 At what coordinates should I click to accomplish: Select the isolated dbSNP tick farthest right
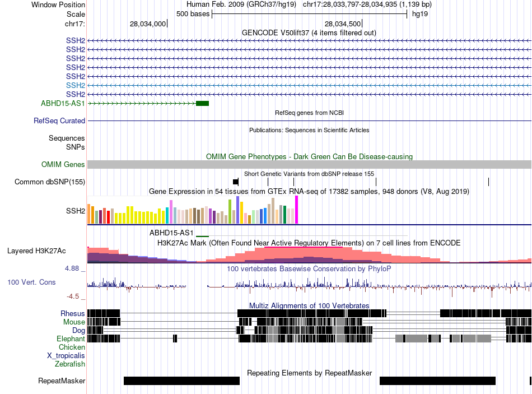click(488, 182)
